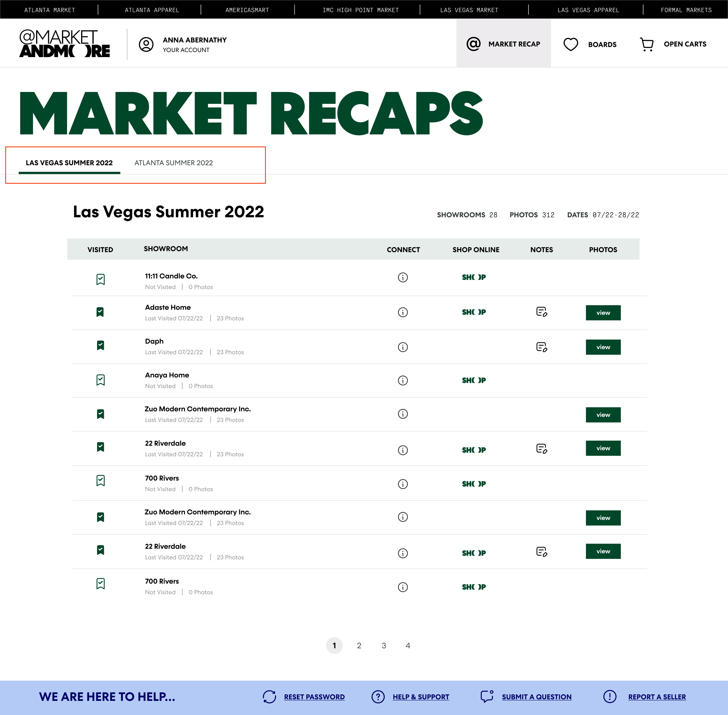The height and width of the screenshot is (715, 728).
Task: Open the Help & Support link
Action: click(421, 697)
